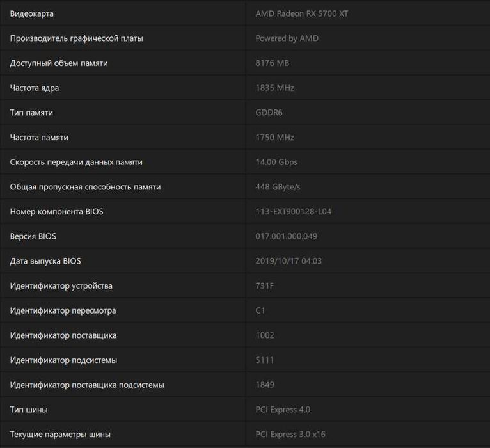Click the Powered by AMD value
Viewport: 490px width, 448px height.
(287, 38)
